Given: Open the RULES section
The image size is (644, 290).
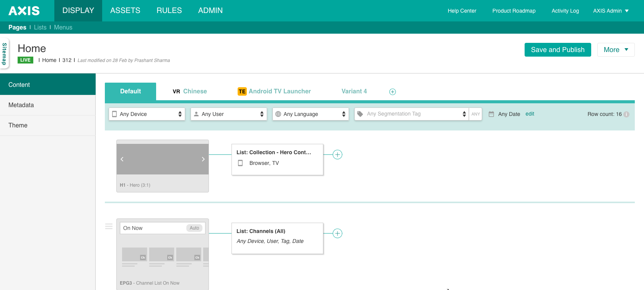Looking at the screenshot, I should point(169,11).
